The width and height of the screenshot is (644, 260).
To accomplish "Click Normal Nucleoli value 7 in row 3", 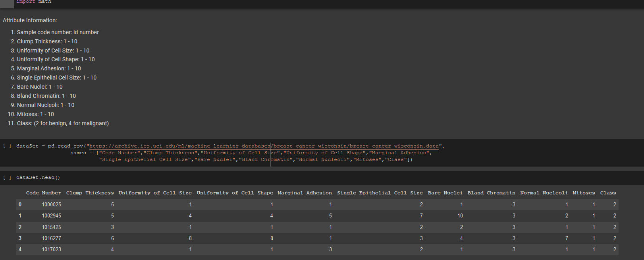I will 567,238.
